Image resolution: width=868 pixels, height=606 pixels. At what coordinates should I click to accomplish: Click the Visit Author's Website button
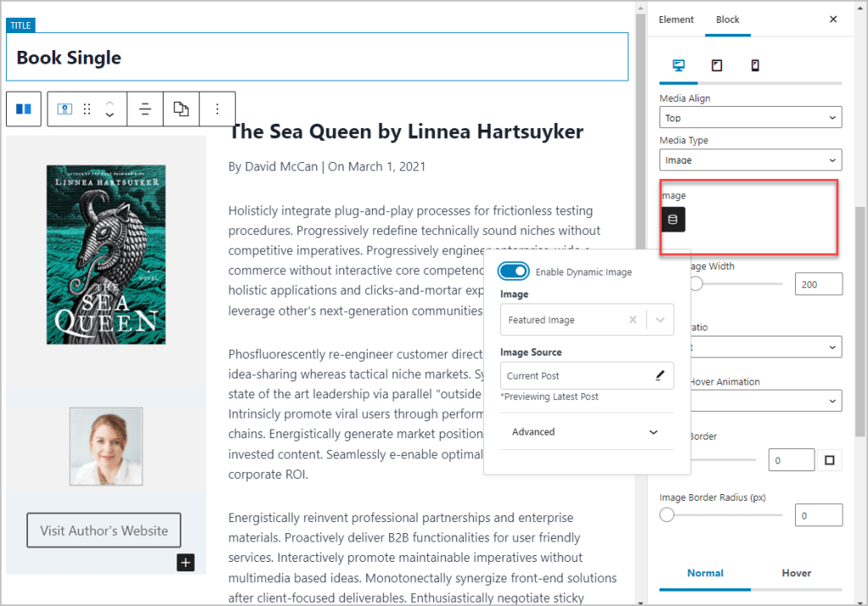[x=103, y=531]
